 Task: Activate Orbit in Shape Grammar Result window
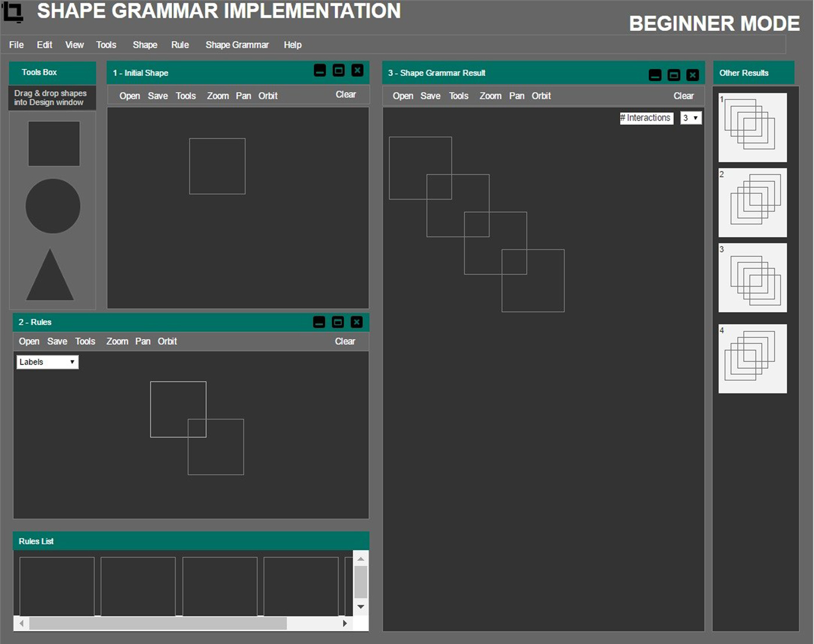pos(541,96)
